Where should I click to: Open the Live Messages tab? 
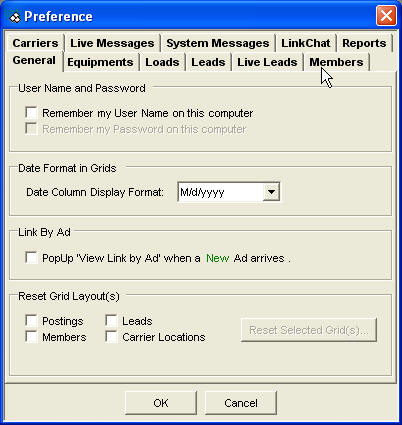(112, 43)
